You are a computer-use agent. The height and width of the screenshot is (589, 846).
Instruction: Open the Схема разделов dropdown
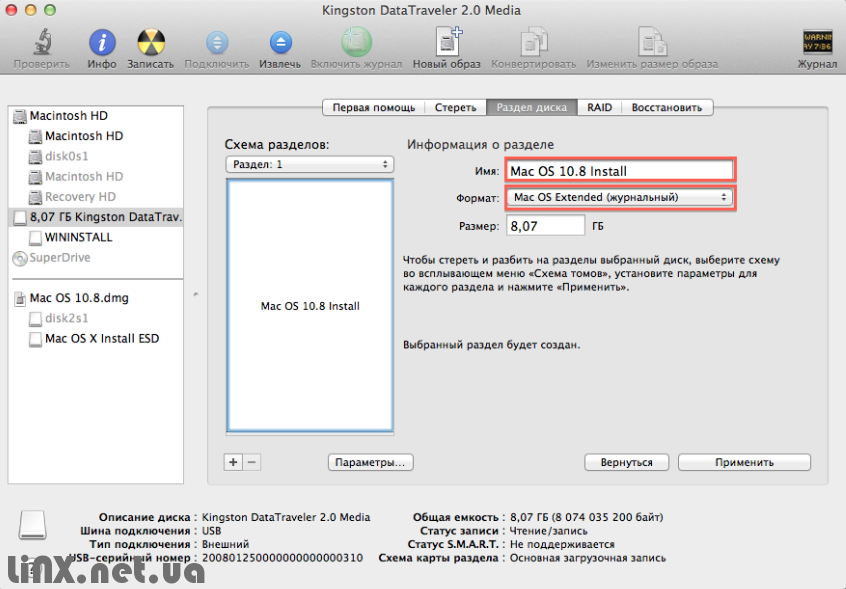[310, 164]
